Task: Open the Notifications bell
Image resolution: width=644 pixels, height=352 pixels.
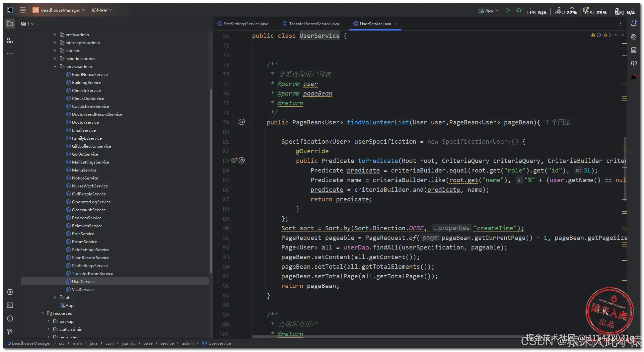Action: (x=634, y=24)
